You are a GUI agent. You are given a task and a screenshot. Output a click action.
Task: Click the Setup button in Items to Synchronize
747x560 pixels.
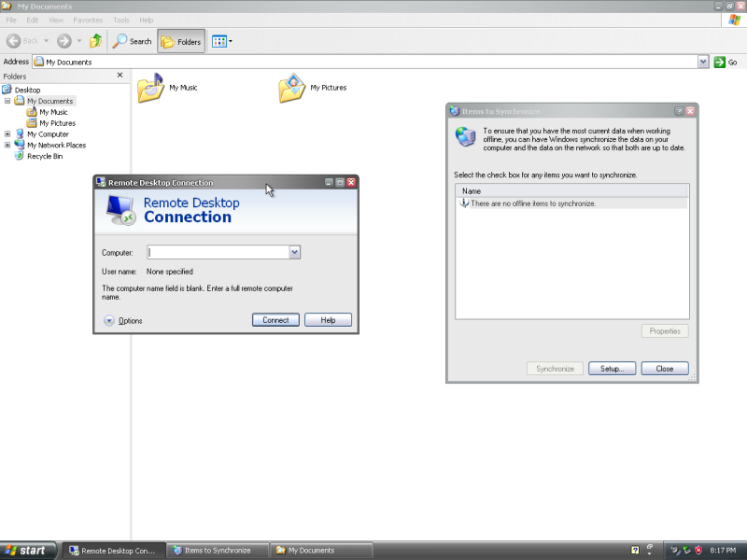coord(612,368)
